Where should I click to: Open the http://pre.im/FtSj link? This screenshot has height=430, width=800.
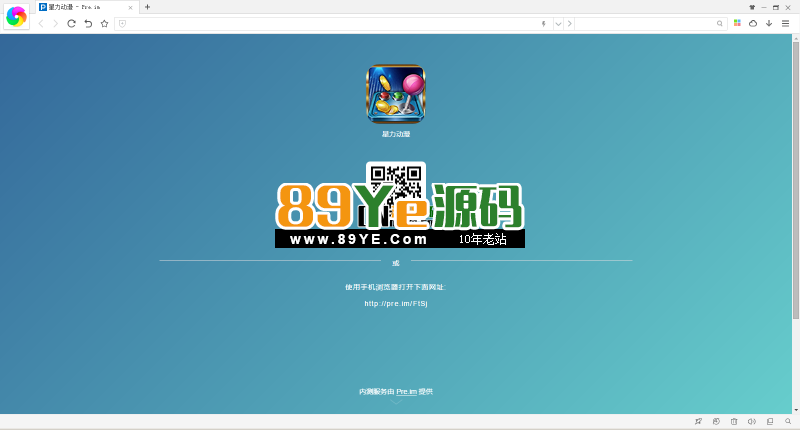click(396, 303)
